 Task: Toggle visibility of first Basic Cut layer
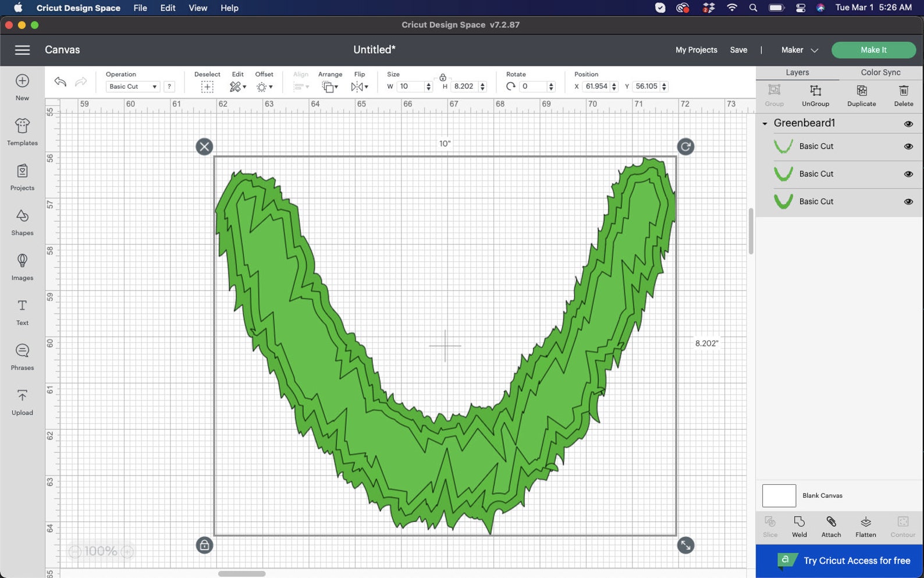[908, 147]
